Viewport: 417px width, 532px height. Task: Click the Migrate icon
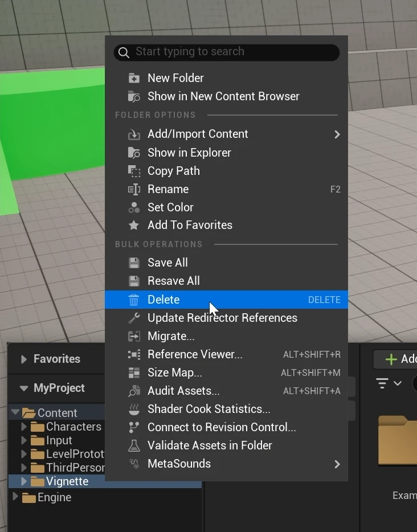134,336
